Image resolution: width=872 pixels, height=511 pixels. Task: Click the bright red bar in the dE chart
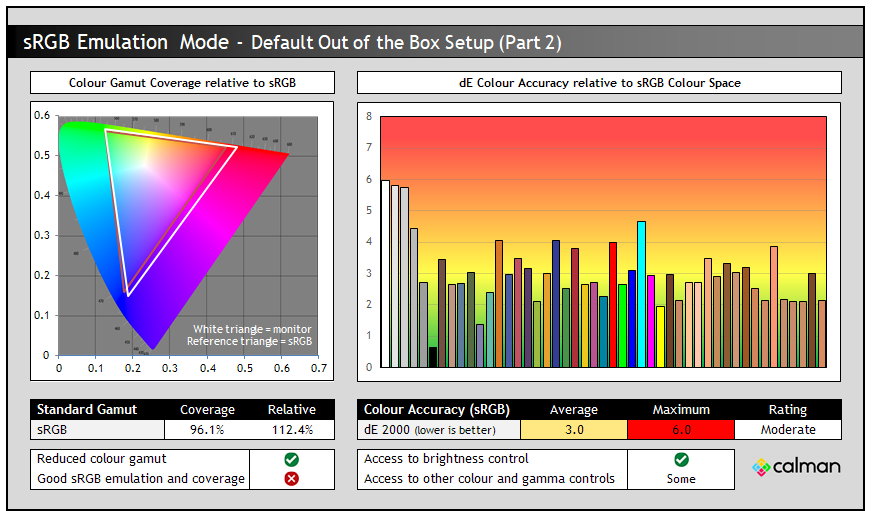pos(613,304)
